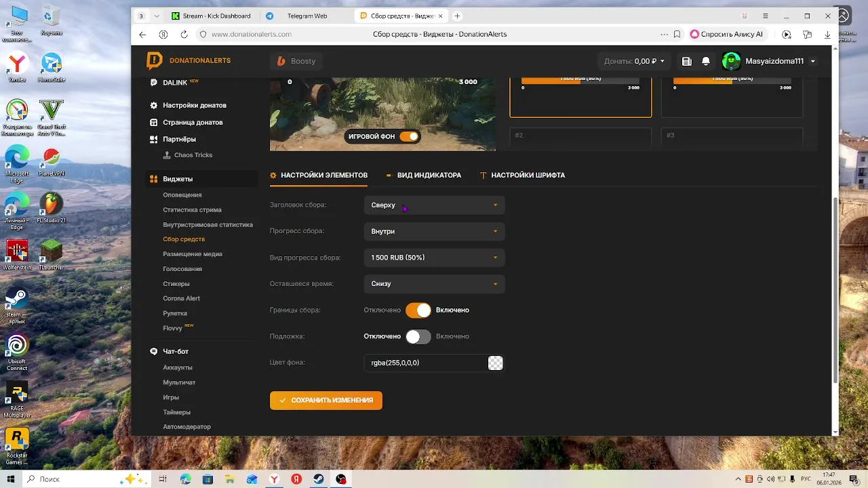The image size is (868, 488).
Task: Switch to the Telegram Web browser tab
Action: tap(306, 16)
